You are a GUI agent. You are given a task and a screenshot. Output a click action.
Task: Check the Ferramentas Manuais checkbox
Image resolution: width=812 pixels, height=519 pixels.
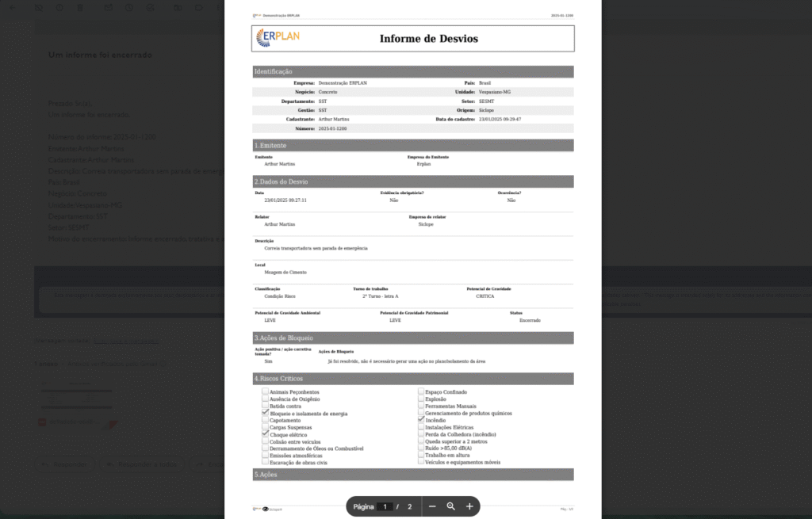pos(421,406)
